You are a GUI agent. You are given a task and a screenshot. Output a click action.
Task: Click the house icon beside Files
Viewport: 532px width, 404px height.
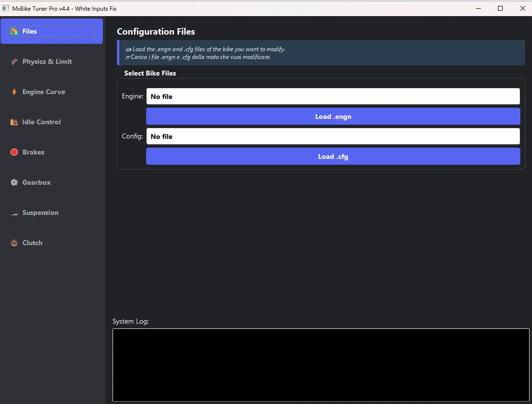pos(14,31)
